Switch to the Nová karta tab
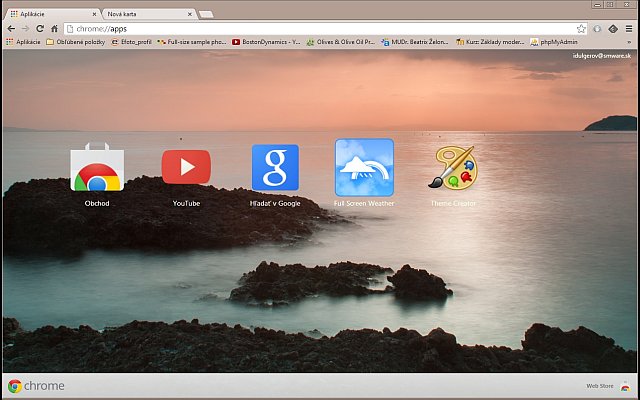The image size is (640, 400). point(148,14)
